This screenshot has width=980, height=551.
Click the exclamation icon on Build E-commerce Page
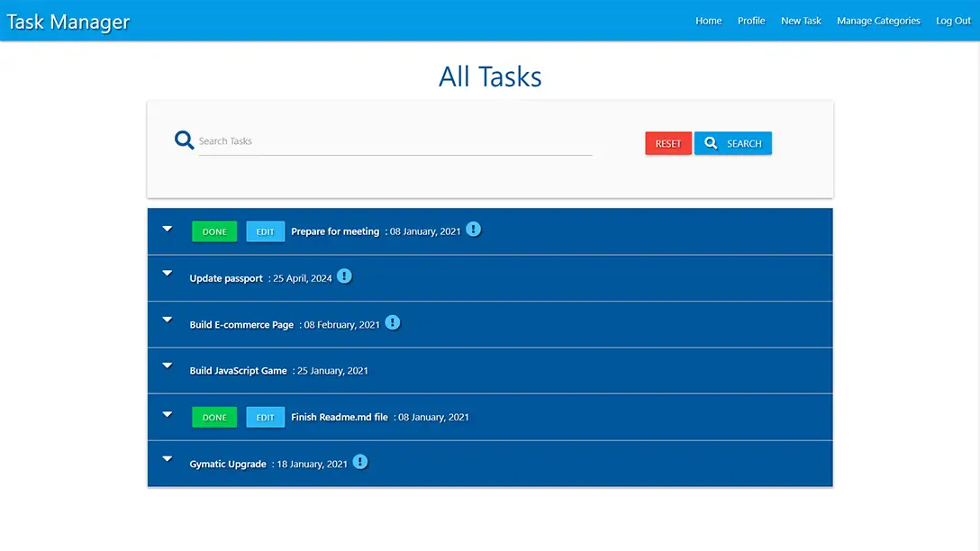tap(393, 323)
